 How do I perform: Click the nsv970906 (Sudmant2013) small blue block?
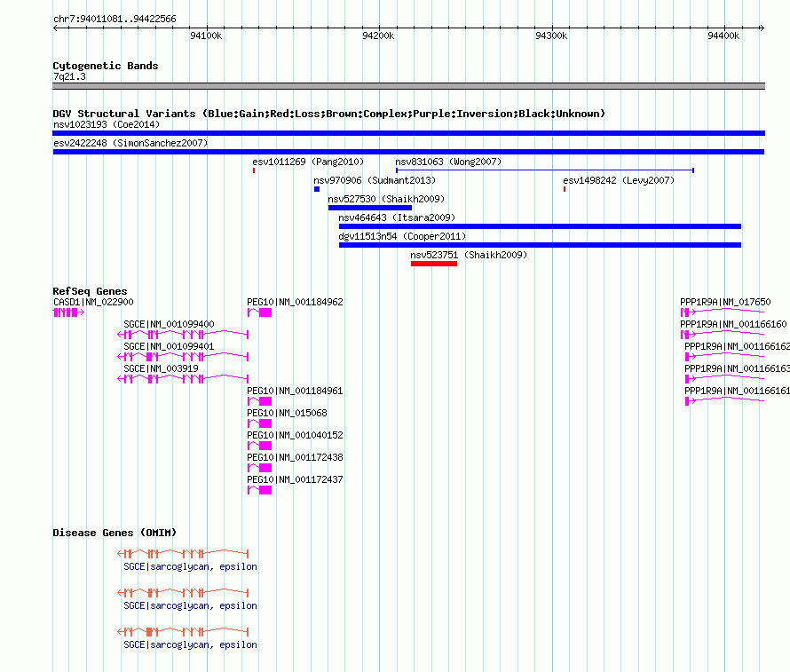click(x=317, y=189)
